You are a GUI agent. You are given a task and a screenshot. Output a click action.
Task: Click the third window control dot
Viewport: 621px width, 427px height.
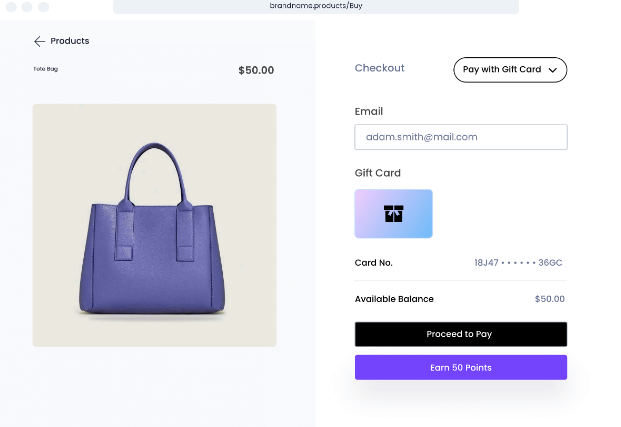pos(43,7)
